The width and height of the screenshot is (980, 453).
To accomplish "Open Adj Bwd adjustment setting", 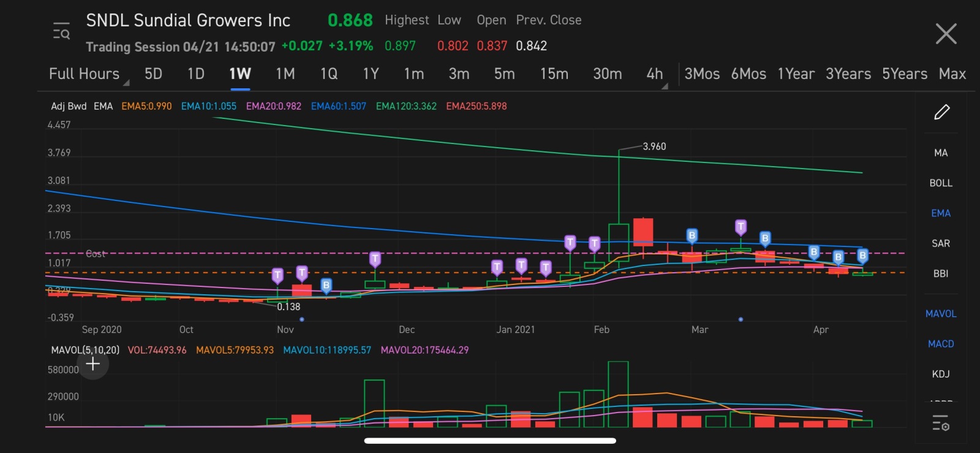I will click(x=69, y=106).
